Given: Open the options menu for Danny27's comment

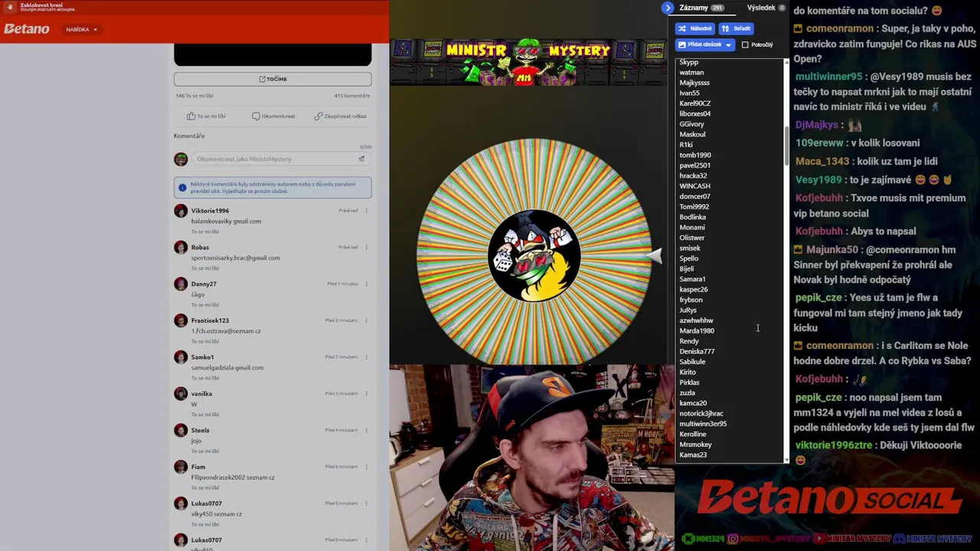Looking at the screenshot, I should 367,284.
